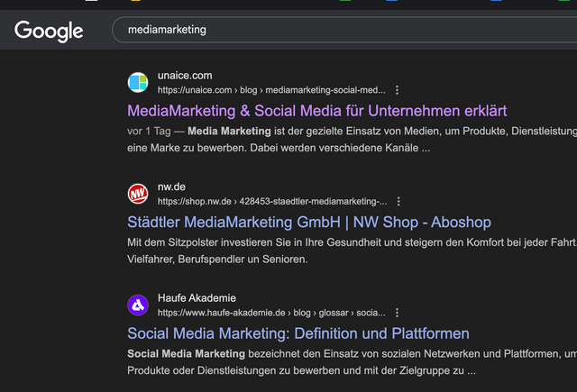Image resolution: width=577 pixels, height=392 pixels.
Task: Click the unaice.com site name
Action: (x=185, y=76)
